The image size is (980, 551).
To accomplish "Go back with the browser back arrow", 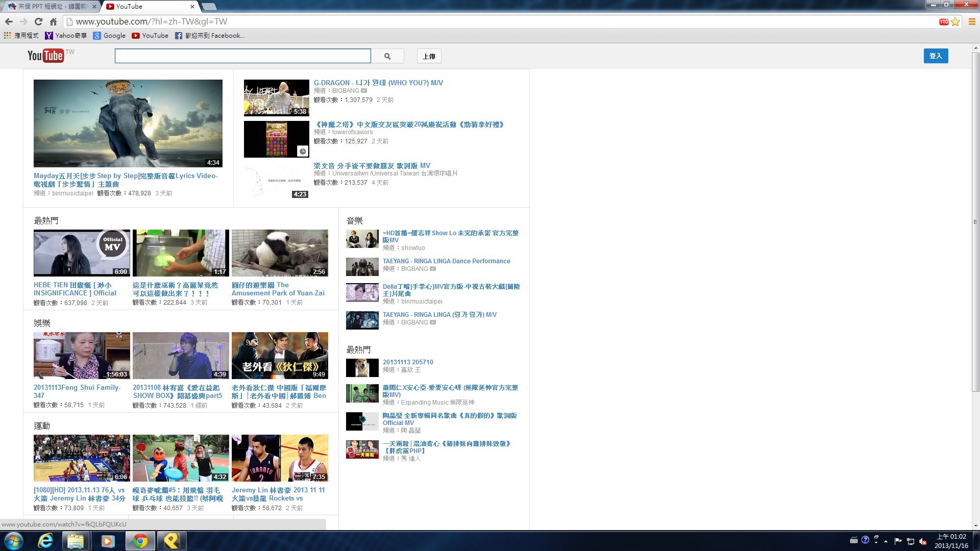I will [x=9, y=21].
